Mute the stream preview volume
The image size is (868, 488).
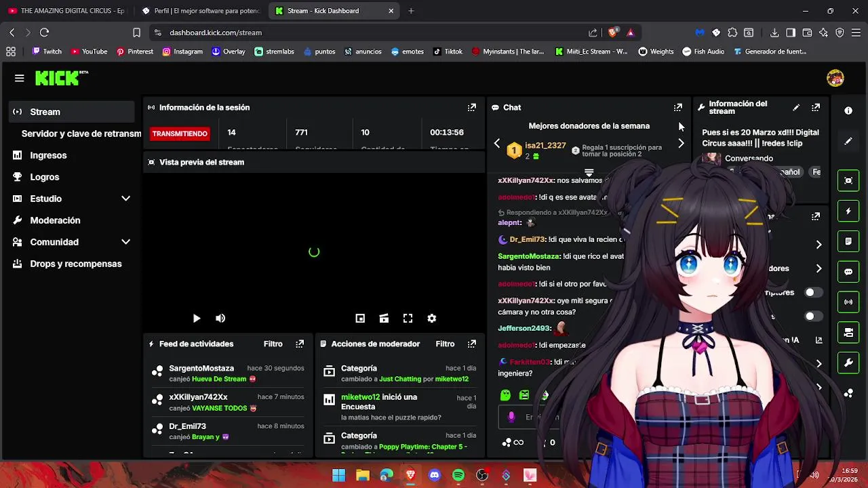pos(220,318)
